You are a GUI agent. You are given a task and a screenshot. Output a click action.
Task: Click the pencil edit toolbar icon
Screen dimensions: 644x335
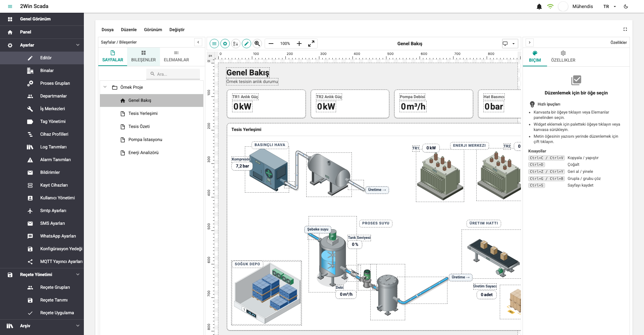point(247,44)
